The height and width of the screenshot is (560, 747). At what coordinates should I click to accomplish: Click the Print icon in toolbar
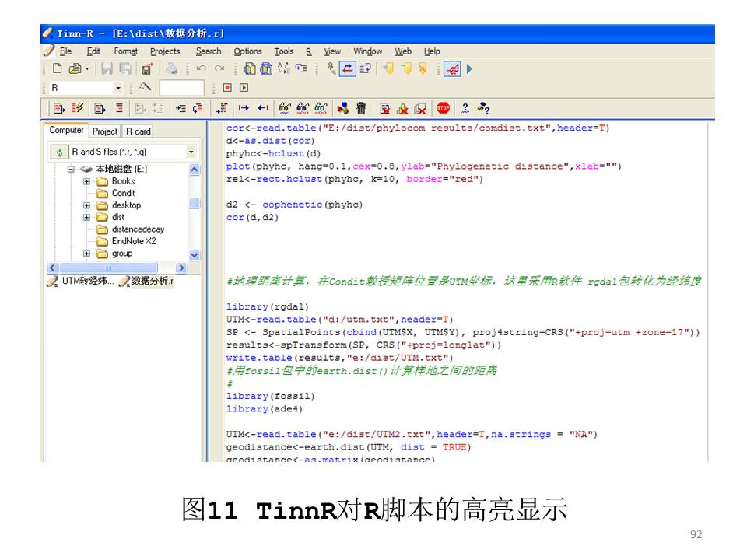tap(171, 69)
